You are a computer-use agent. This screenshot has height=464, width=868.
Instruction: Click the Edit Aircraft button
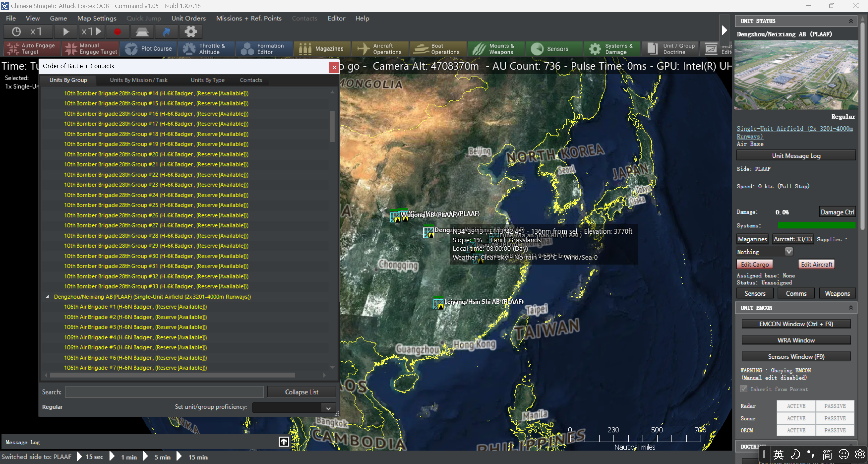coord(816,264)
